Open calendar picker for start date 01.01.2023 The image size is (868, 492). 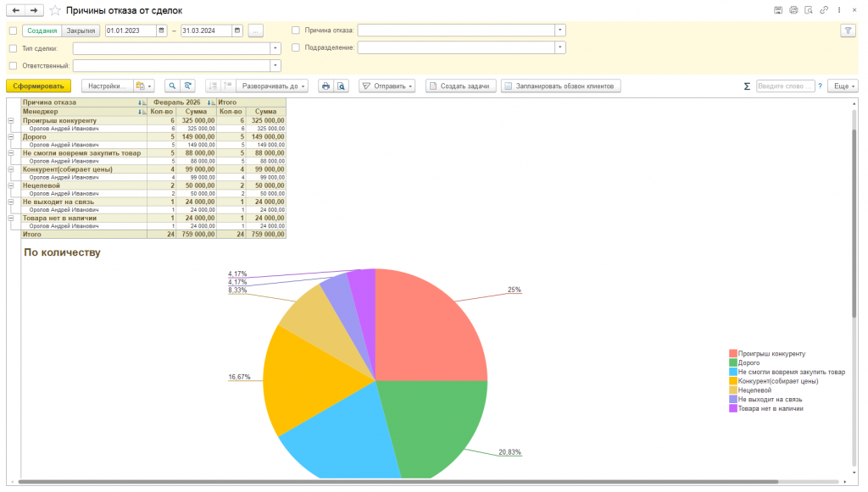point(162,30)
